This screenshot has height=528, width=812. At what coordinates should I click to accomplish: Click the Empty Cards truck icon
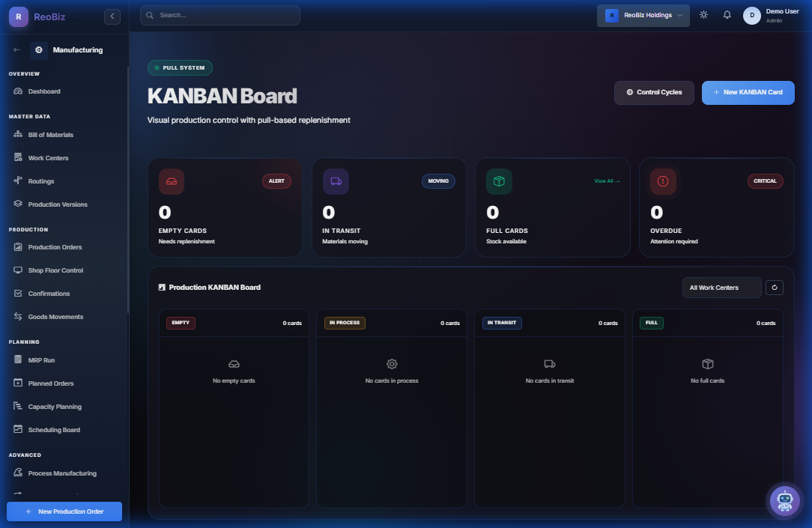[x=171, y=180]
